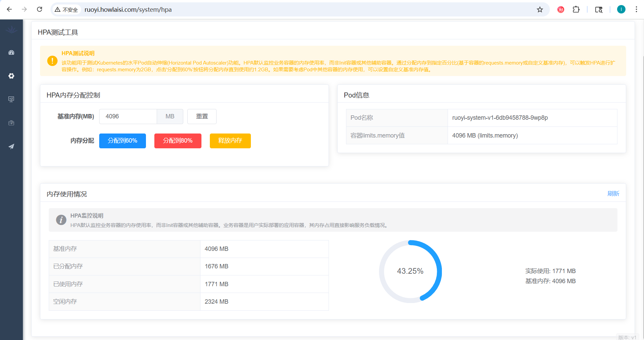Click the red Yd extension icon
Viewport: 644px width, 340px height.
[x=560, y=9]
